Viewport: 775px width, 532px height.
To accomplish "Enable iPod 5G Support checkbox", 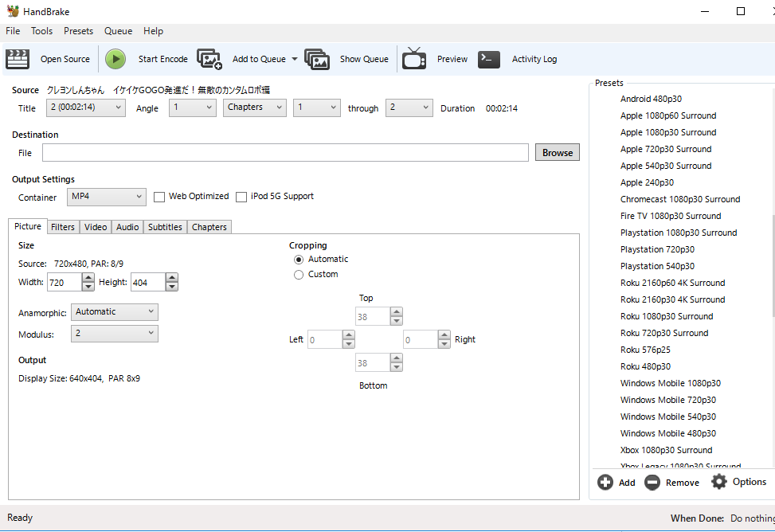I will pyautogui.click(x=241, y=197).
